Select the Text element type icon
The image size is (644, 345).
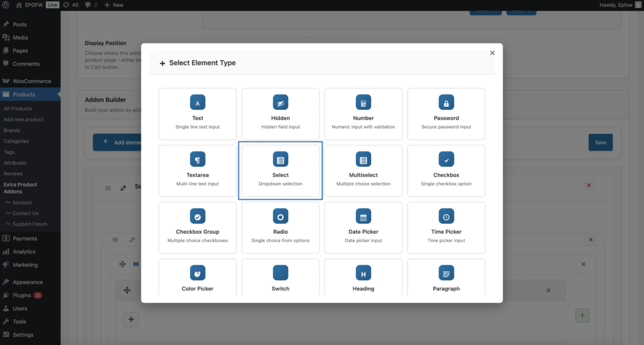(197, 102)
